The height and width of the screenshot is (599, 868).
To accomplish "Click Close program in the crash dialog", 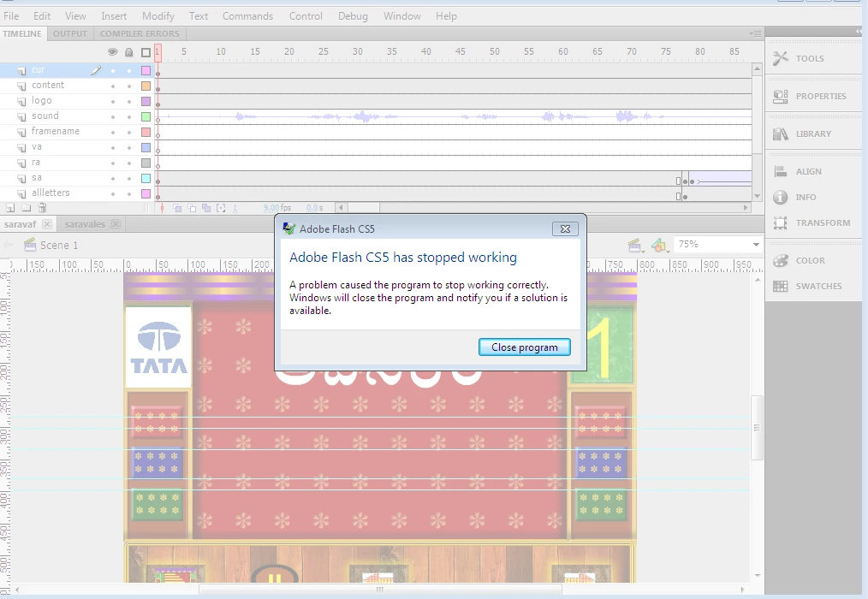I will point(524,347).
